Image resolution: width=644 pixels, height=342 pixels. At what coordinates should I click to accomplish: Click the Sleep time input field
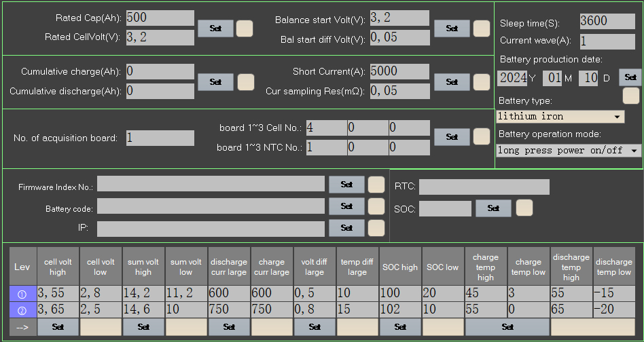click(607, 22)
